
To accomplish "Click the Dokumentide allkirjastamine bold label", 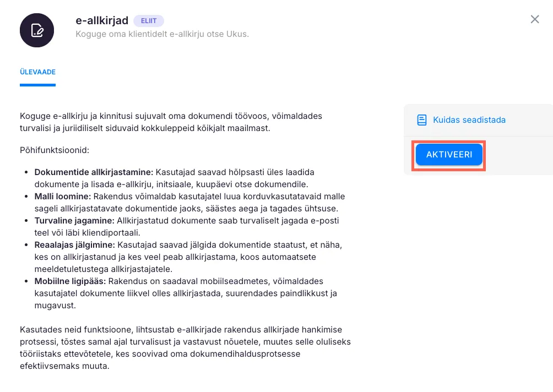I will 94,172.
